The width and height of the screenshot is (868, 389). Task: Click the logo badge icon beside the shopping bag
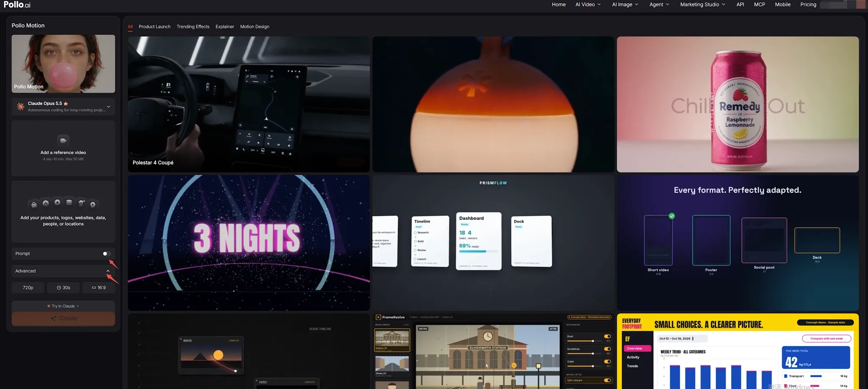tap(46, 203)
